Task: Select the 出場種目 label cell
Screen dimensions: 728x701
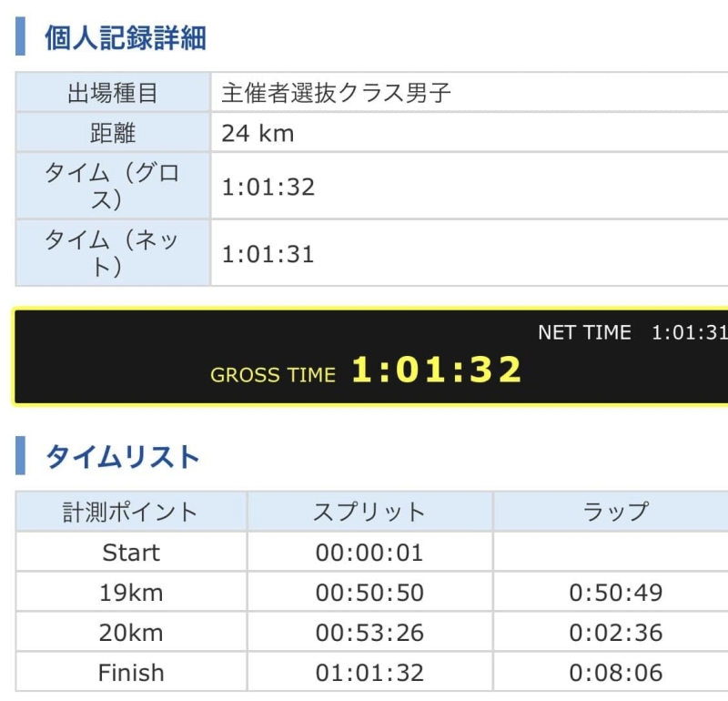Action: point(113,93)
